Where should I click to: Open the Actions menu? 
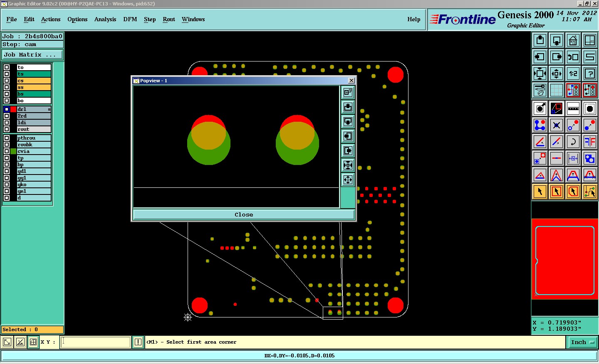(x=51, y=19)
